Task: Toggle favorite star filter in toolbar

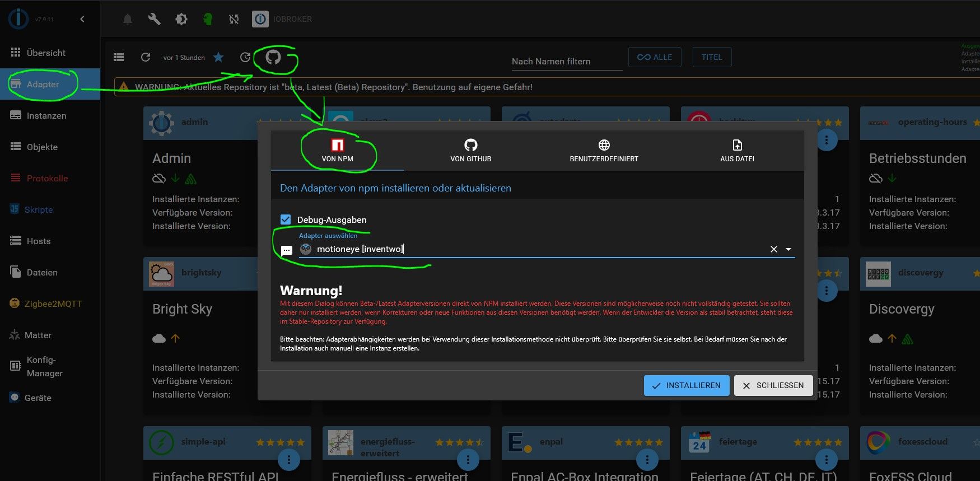Action: pos(218,57)
